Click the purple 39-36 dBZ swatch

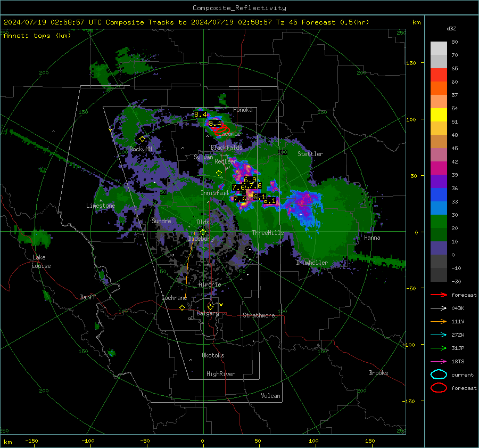coord(439,182)
